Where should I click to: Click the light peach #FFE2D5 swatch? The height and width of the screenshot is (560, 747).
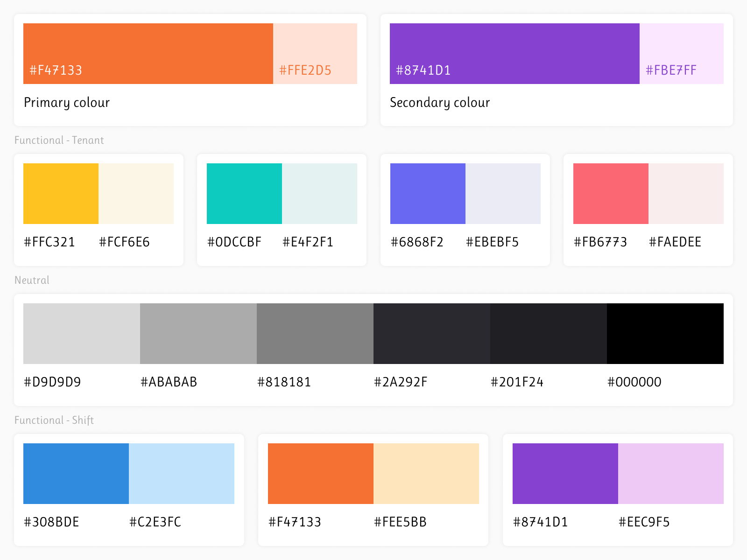[x=315, y=54]
